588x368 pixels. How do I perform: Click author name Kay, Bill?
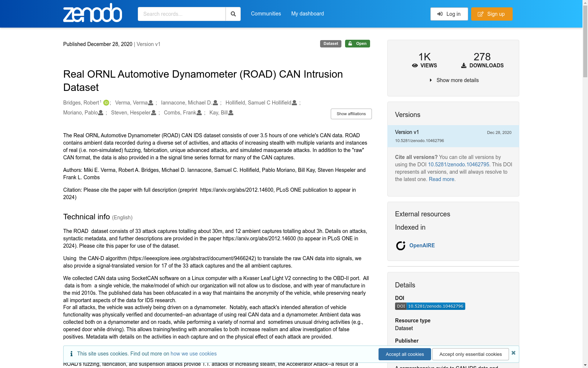tap(219, 113)
